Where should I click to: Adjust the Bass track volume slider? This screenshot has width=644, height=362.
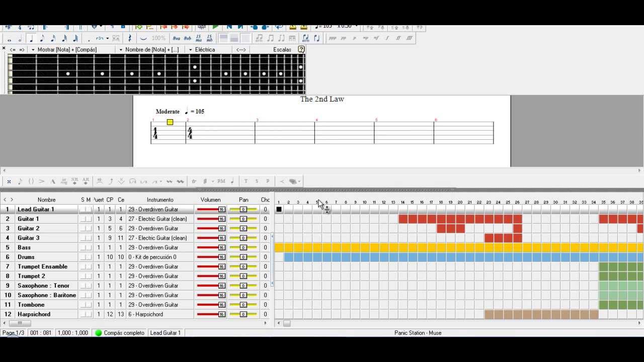click(211, 247)
